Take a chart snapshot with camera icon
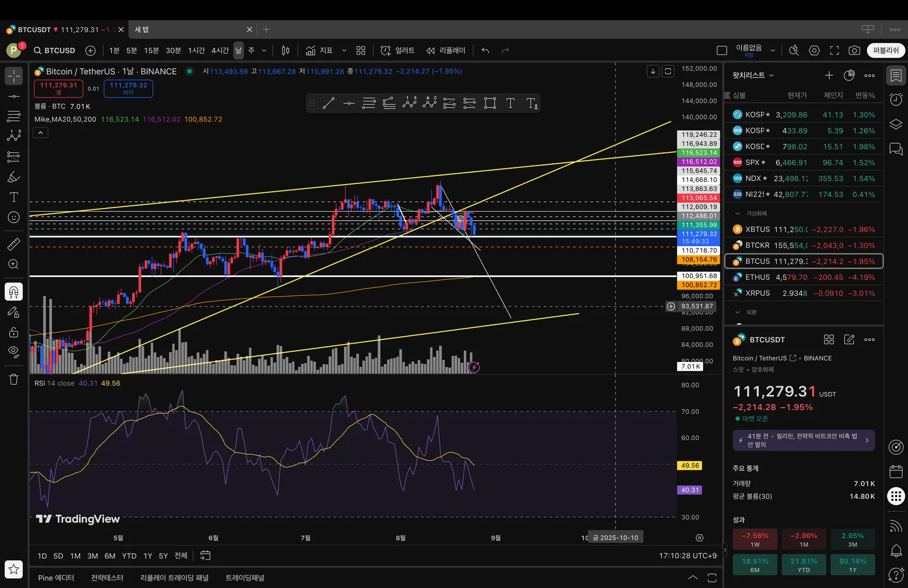Image resolution: width=908 pixels, height=588 pixels. (855, 51)
